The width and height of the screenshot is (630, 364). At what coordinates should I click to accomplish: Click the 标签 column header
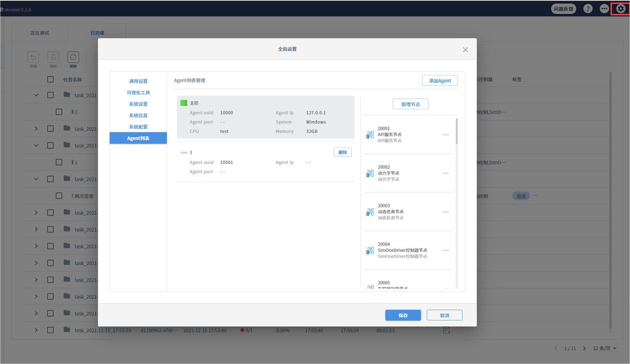(x=517, y=79)
